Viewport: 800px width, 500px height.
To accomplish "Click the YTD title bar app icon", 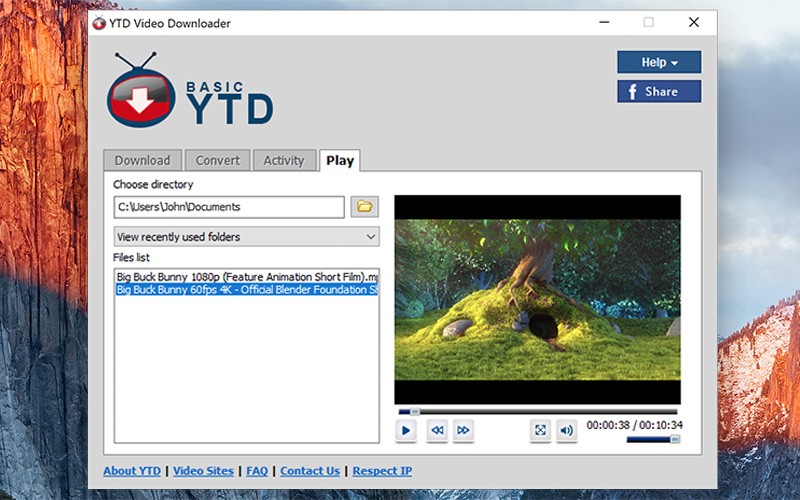I will pos(99,23).
